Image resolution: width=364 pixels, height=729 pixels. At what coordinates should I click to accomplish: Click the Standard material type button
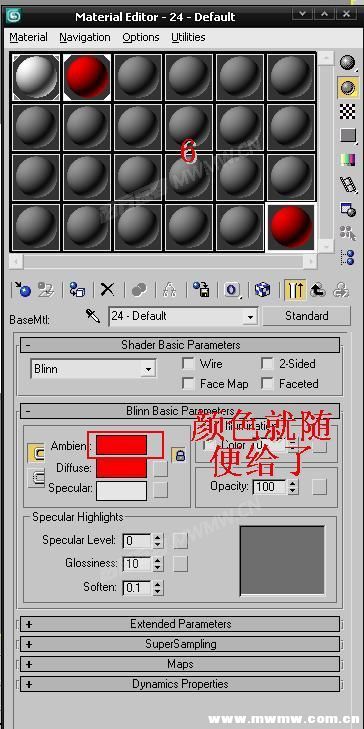[306, 316]
